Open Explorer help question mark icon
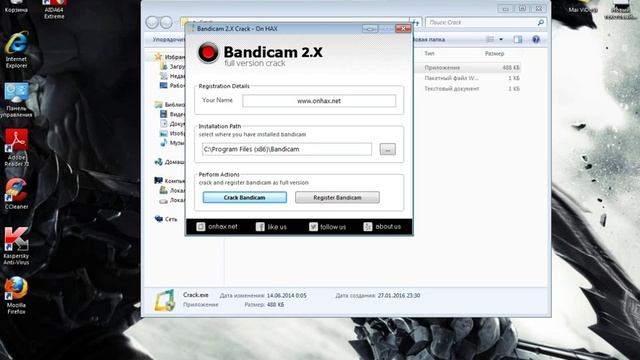This screenshot has width=640, height=360. click(536, 40)
